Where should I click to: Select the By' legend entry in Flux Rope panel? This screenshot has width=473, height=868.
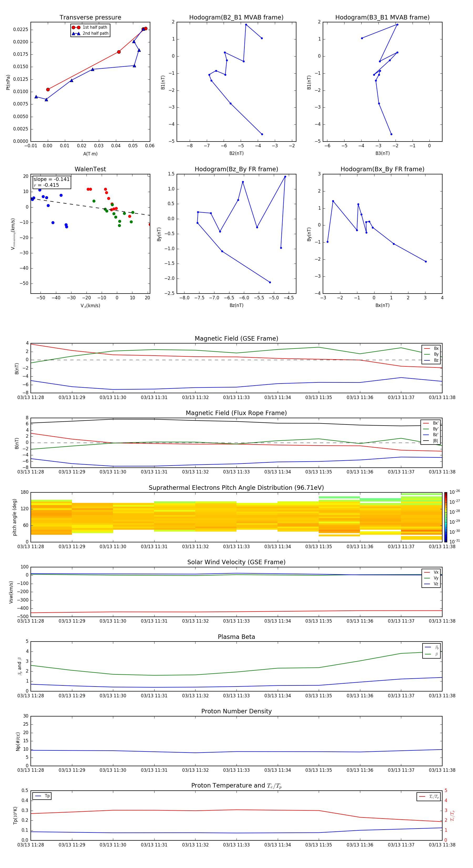pos(431,429)
